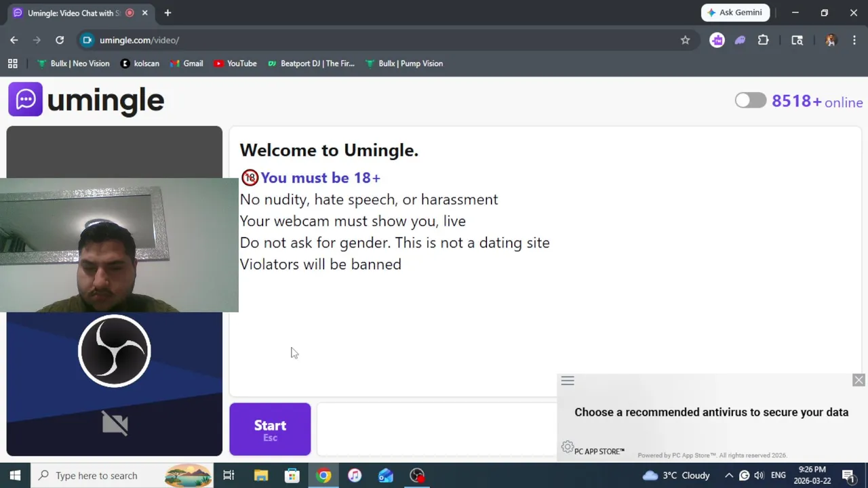Viewport: 868px width, 488px height.
Task: Open the notification center icon
Action: (x=848, y=475)
